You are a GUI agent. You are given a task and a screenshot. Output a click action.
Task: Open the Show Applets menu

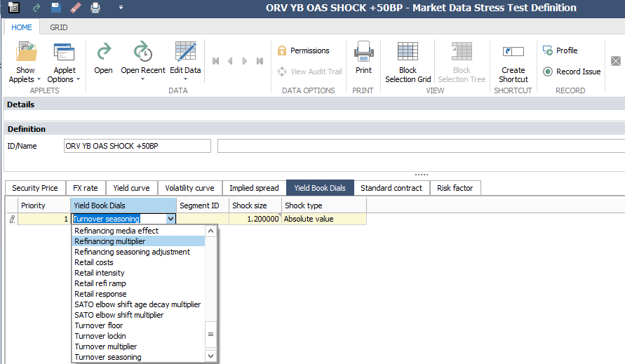(25, 62)
